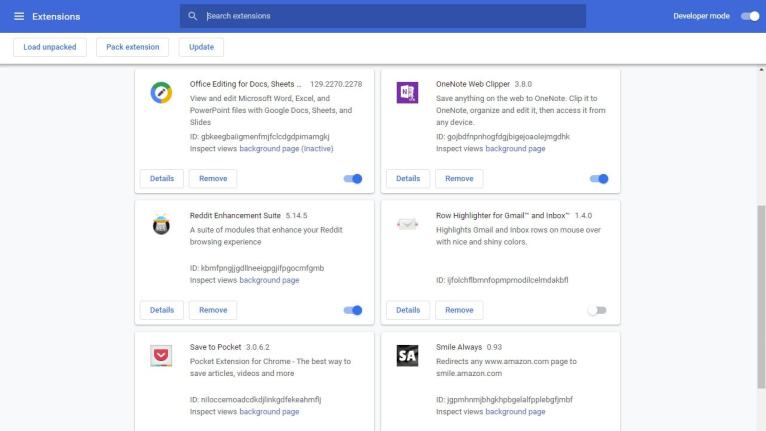
Task: Open the hamburger main menu icon
Action: click(19, 16)
